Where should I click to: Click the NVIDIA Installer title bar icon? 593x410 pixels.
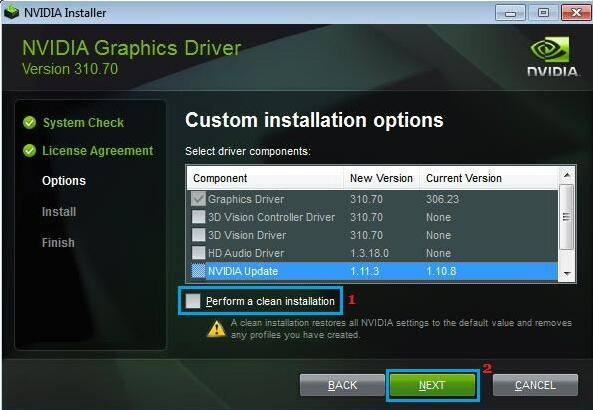pos(11,12)
